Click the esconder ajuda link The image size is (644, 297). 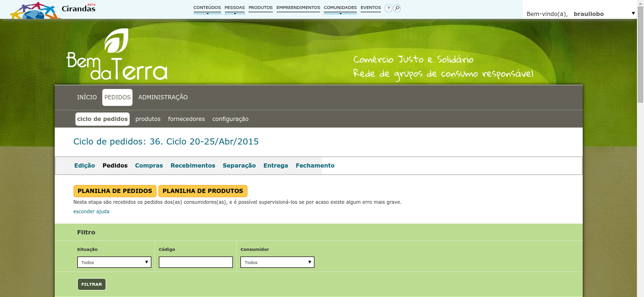tap(91, 212)
